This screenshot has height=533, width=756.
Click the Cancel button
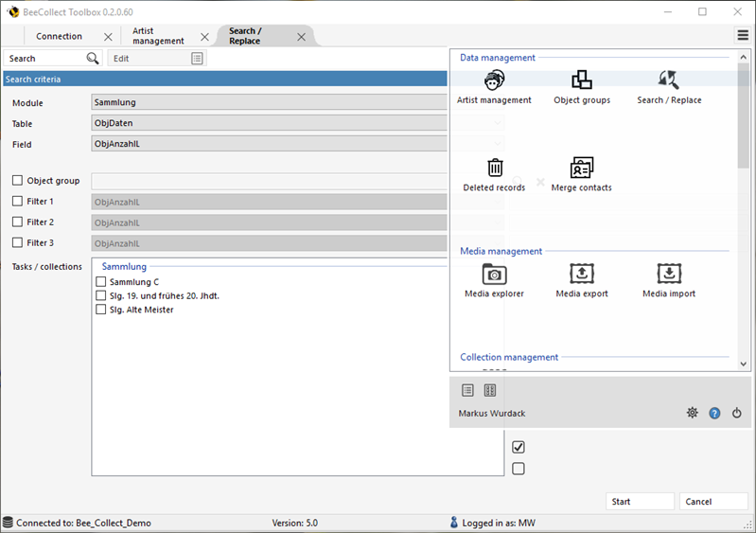pyautogui.click(x=713, y=501)
